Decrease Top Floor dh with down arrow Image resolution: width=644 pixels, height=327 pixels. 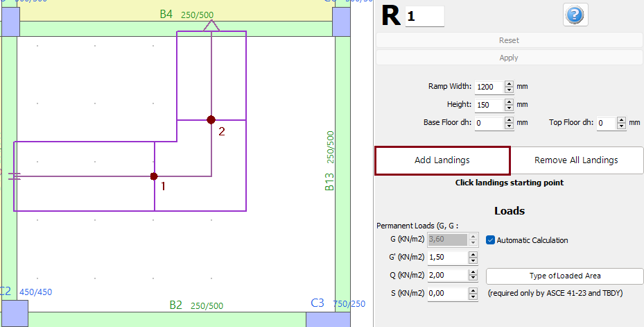(x=621, y=126)
